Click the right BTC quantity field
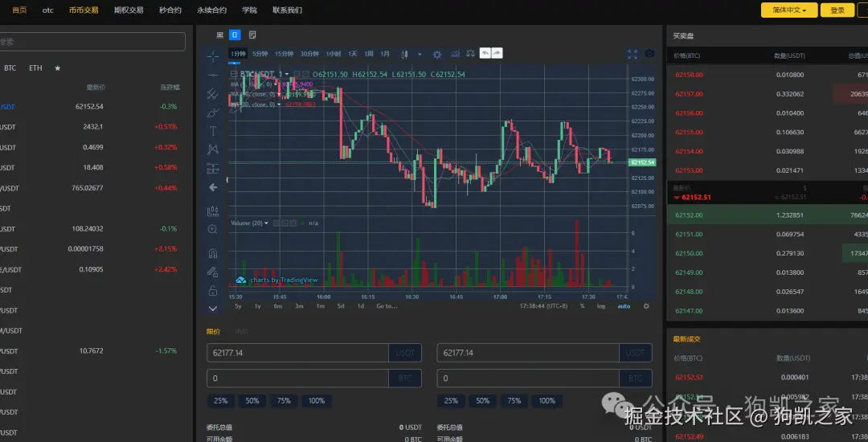Screen dimensions: 868x442 527,379
